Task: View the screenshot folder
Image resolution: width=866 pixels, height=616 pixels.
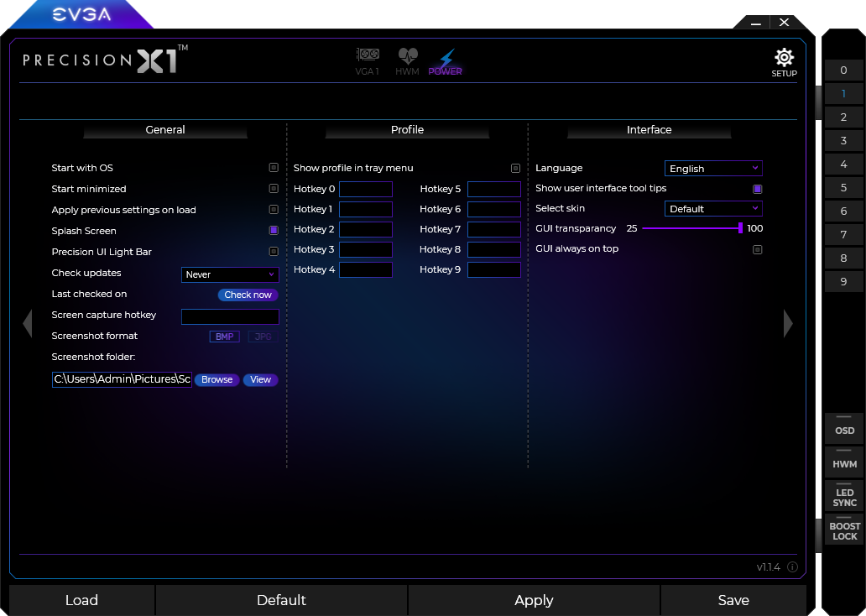Action: [260, 379]
